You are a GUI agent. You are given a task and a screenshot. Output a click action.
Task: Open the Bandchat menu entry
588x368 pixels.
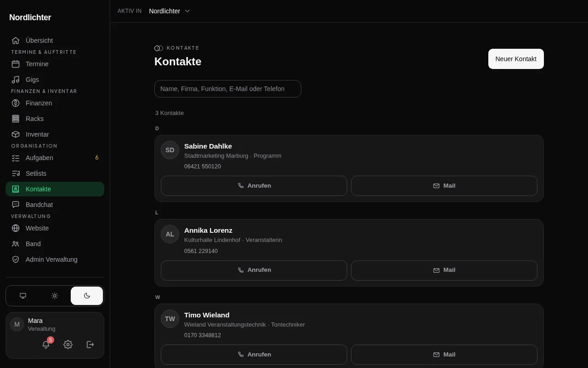55,205
